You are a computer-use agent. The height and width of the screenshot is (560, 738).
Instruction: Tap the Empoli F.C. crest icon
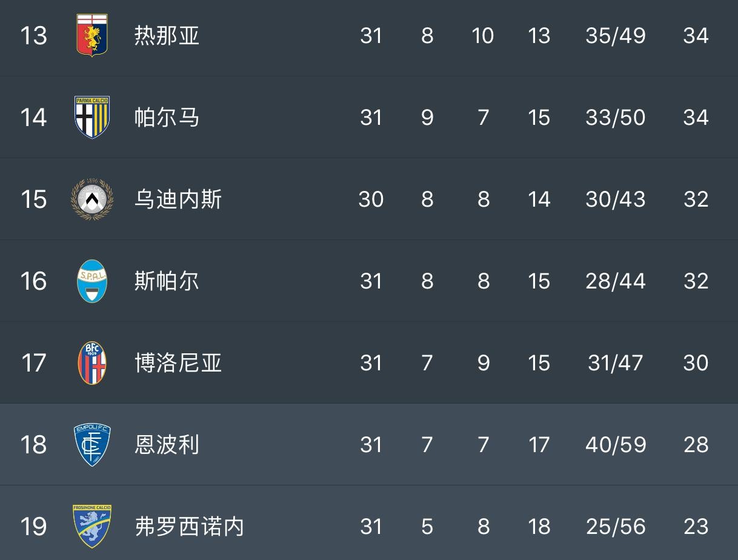(x=92, y=444)
